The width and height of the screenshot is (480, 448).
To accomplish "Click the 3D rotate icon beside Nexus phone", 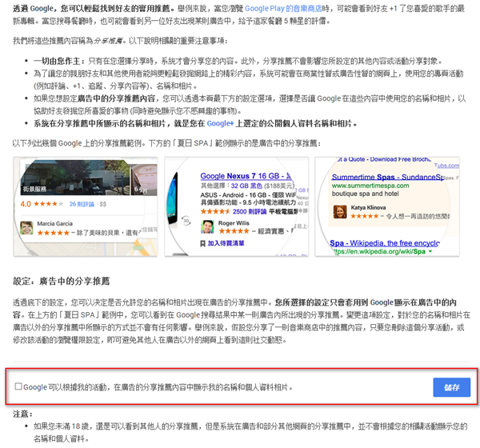I will pos(186,220).
